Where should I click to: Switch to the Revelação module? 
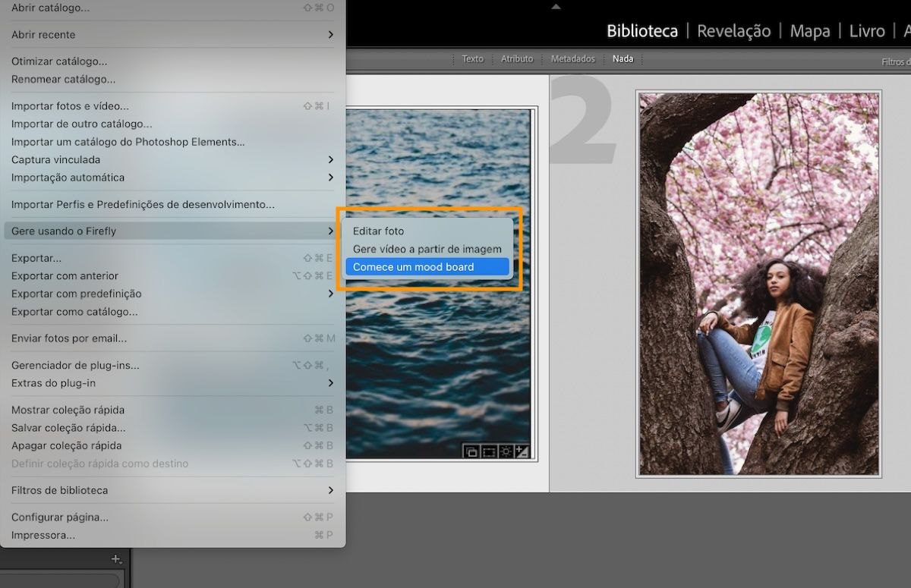(x=733, y=31)
